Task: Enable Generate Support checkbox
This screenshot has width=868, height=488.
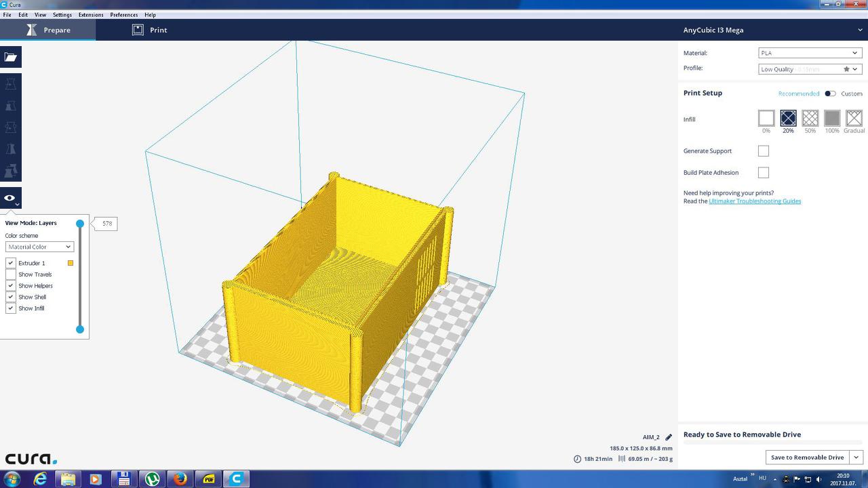Action: pos(764,151)
